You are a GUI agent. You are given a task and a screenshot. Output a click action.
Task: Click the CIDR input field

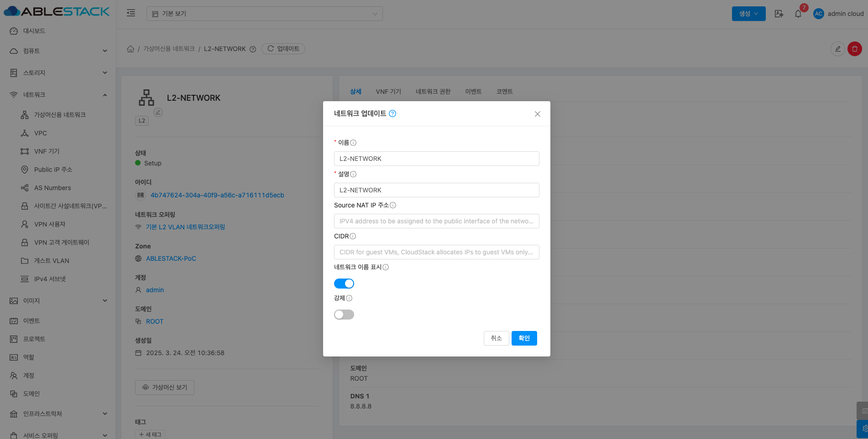436,252
